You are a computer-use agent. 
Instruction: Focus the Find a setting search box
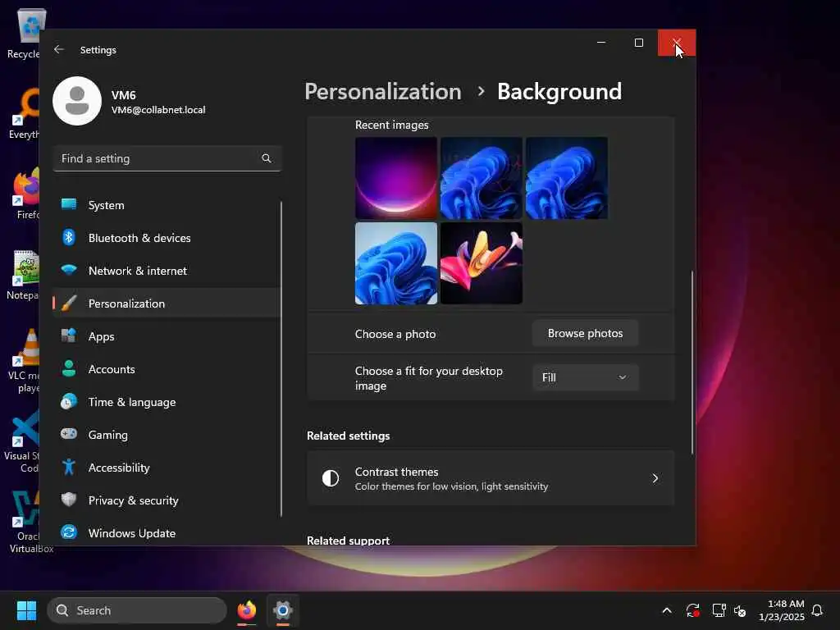pos(167,158)
